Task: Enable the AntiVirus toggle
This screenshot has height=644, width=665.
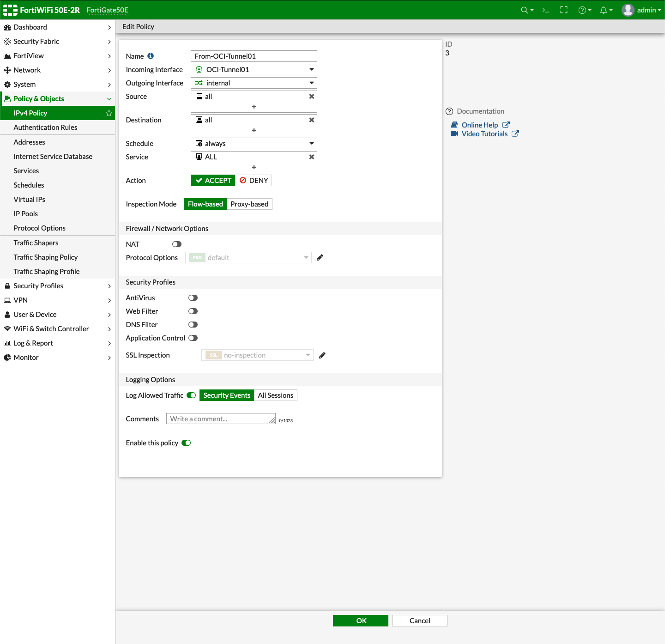Action: (x=193, y=298)
